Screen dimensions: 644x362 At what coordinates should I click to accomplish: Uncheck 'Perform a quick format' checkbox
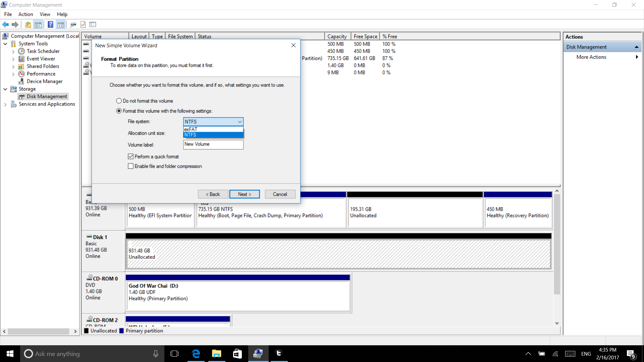(130, 157)
